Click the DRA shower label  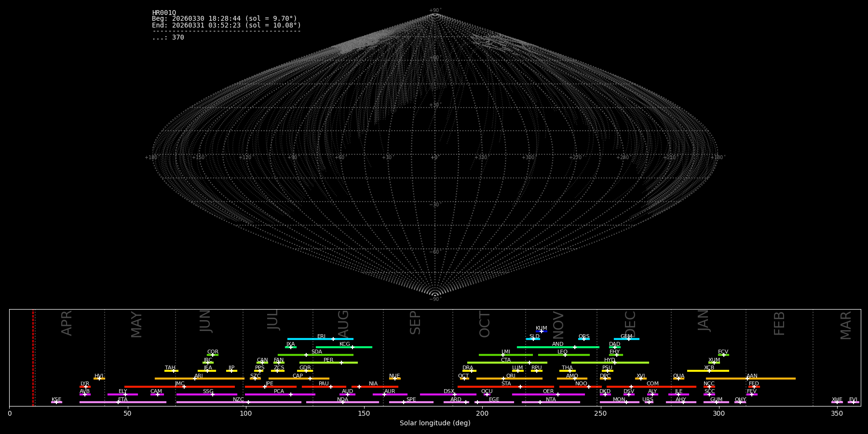(468, 368)
